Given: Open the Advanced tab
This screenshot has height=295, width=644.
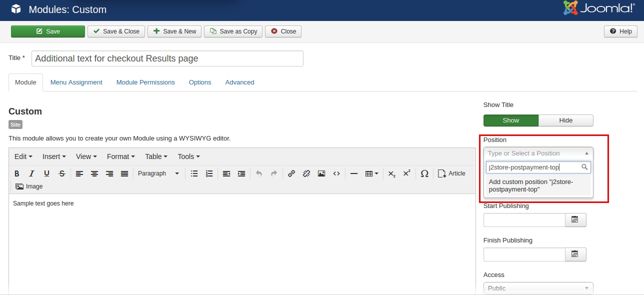Looking at the screenshot, I should [239, 82].
